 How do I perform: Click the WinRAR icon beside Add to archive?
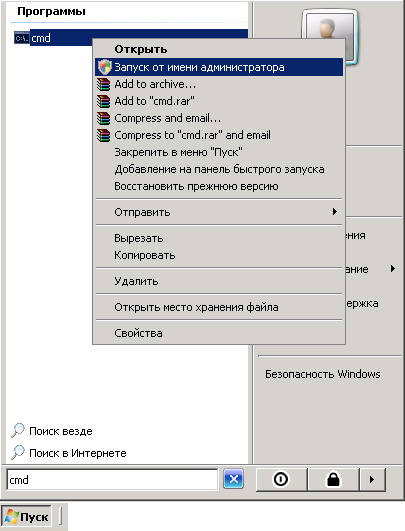click(x=103, y=84)
